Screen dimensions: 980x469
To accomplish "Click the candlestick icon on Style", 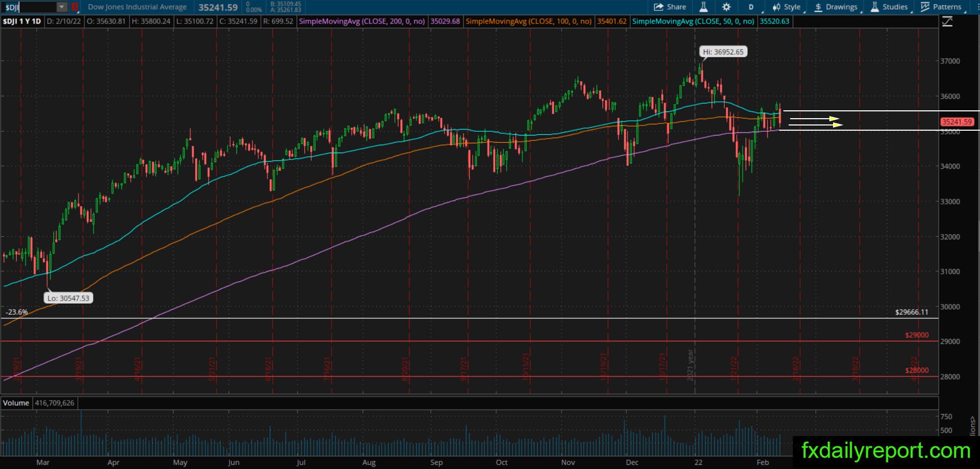I will click(x=777, y=7).
